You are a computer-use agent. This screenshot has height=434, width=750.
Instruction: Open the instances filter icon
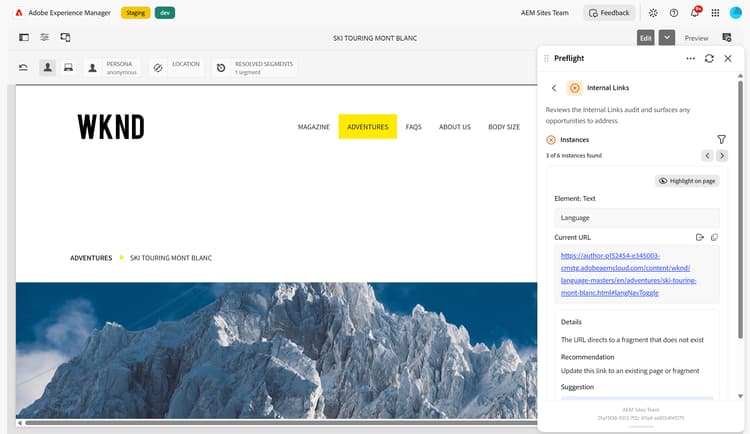(721, 139)
